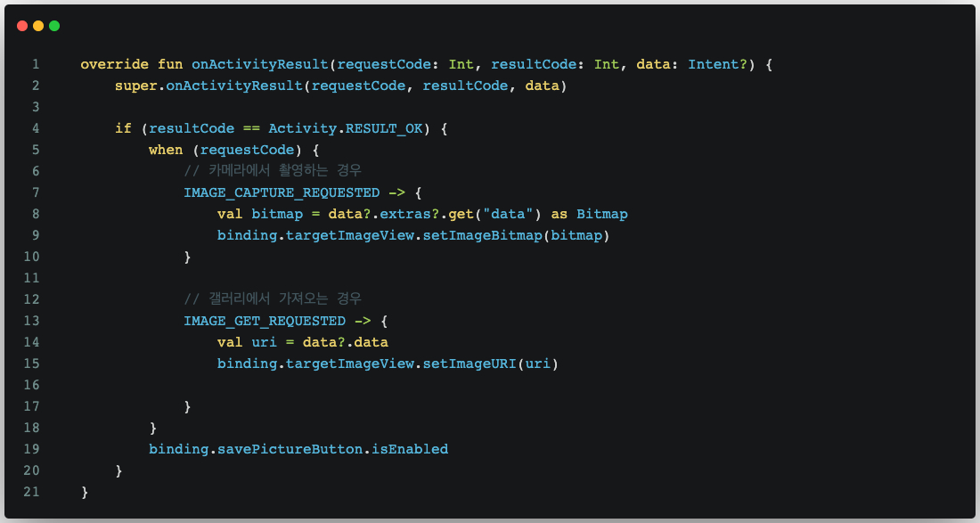
Task: Click the 'setImageBitmap' method call
Action: [483, 235]
